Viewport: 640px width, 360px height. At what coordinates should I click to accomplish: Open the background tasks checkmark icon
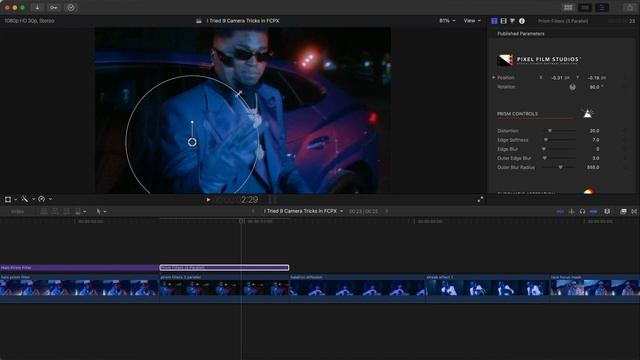pyautogui.click(x=71, y=7)
